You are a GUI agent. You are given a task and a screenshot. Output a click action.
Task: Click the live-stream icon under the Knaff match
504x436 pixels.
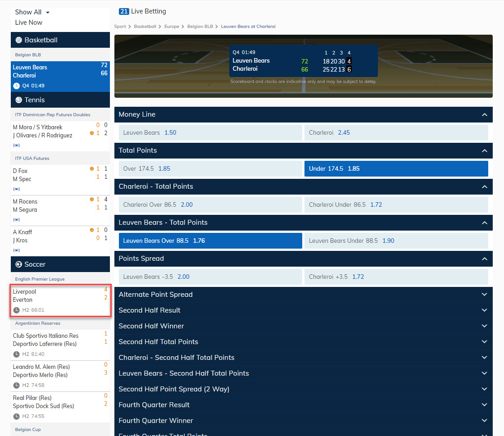(17, 250)
